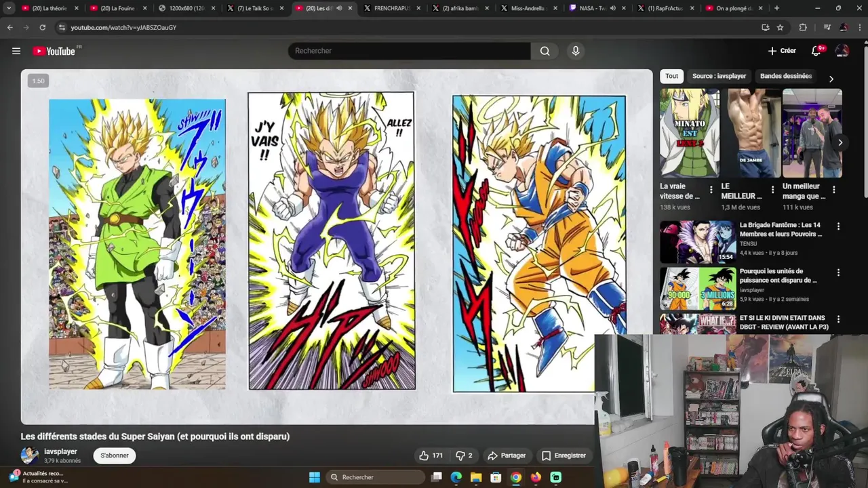This screenshot has width=868, height=488.
Task: Reload the page in Chrome
Action: 42,27
